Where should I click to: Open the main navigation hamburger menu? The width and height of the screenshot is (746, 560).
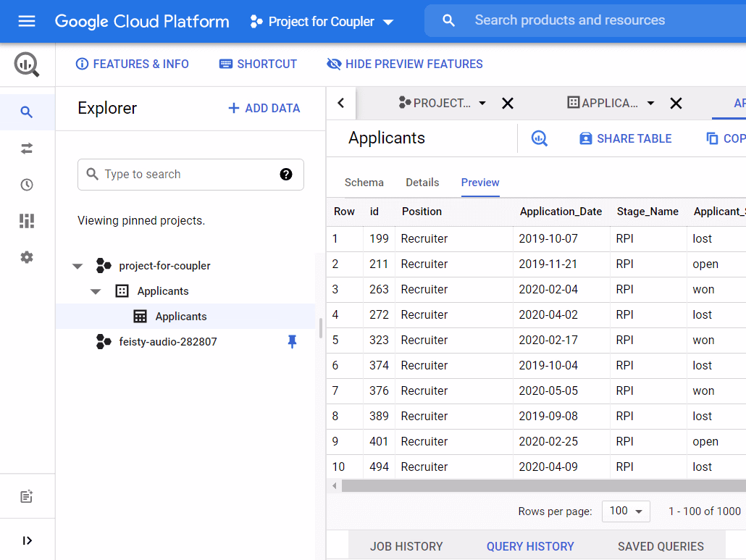(27, 21)
